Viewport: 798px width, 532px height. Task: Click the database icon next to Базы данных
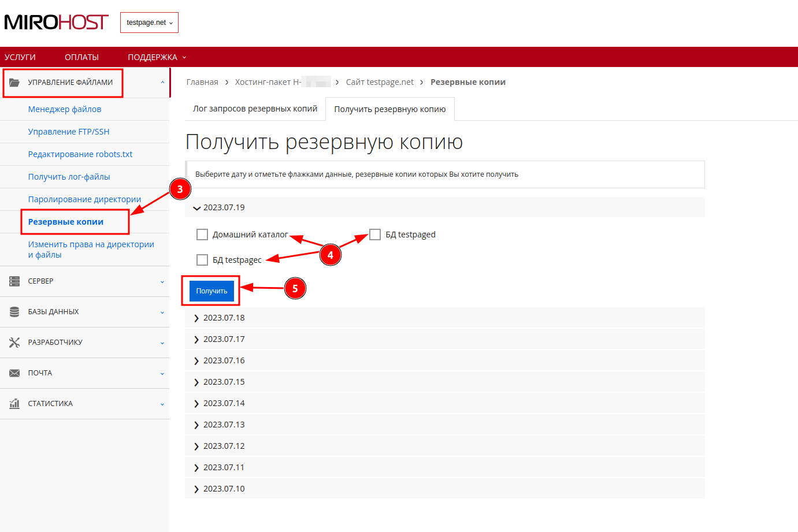click(x=14, y=312)
